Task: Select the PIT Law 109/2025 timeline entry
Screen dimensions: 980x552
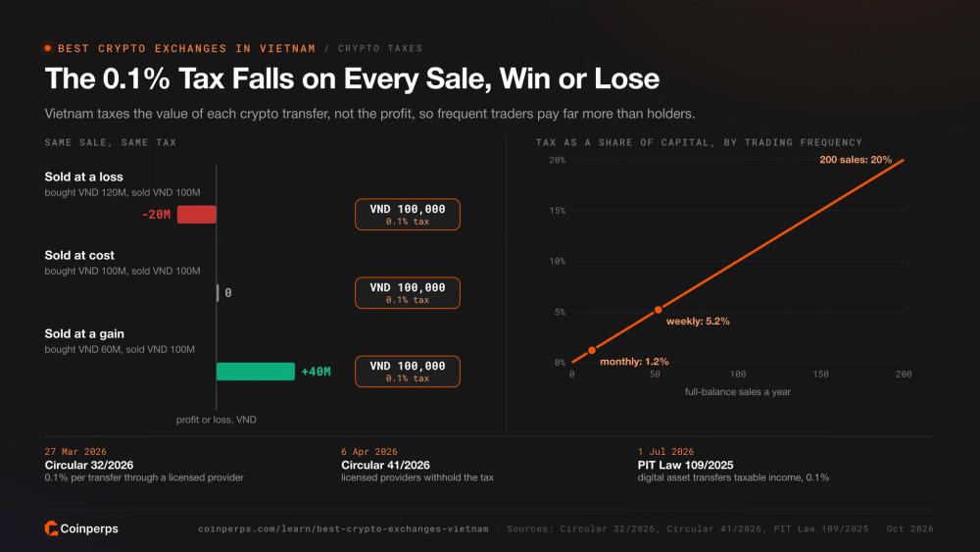Action: pos(733,465)
